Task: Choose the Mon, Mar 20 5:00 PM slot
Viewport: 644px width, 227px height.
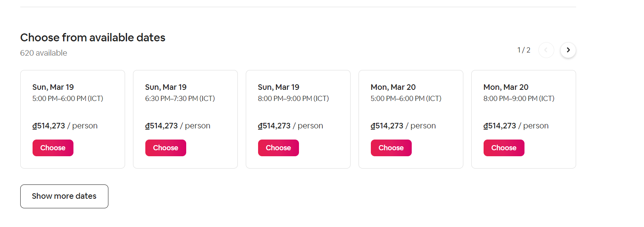Action: click(x=391, y=148)
